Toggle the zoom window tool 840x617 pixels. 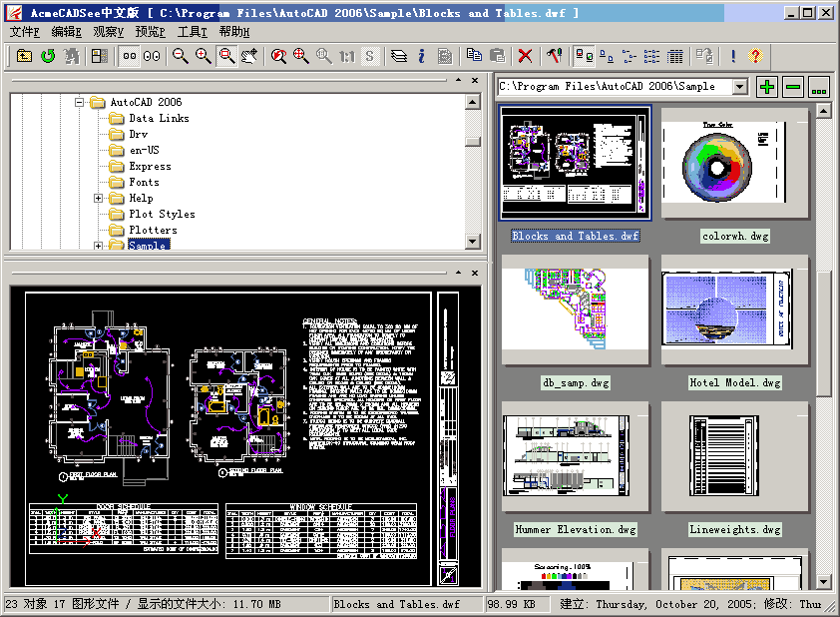click(x=226, y=56)
